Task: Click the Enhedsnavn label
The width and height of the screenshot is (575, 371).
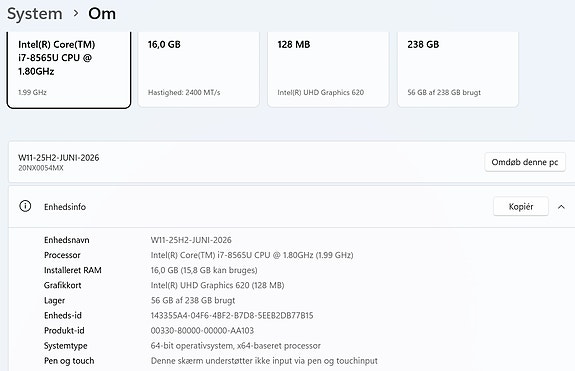Action: click(67, 240)
